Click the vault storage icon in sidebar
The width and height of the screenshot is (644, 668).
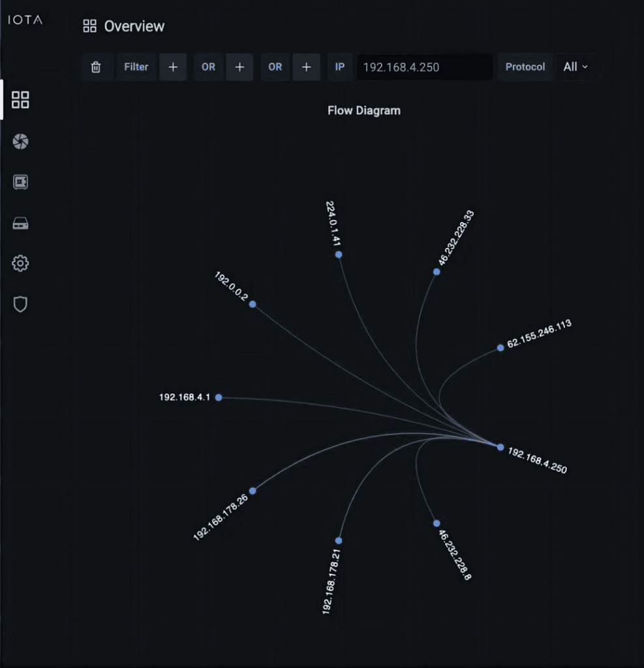[20, 183]
